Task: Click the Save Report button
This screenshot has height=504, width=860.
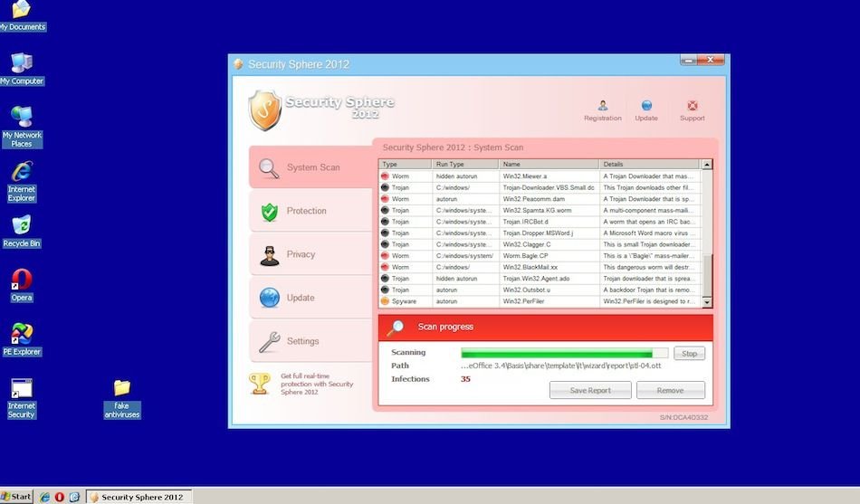Action: 589,390
